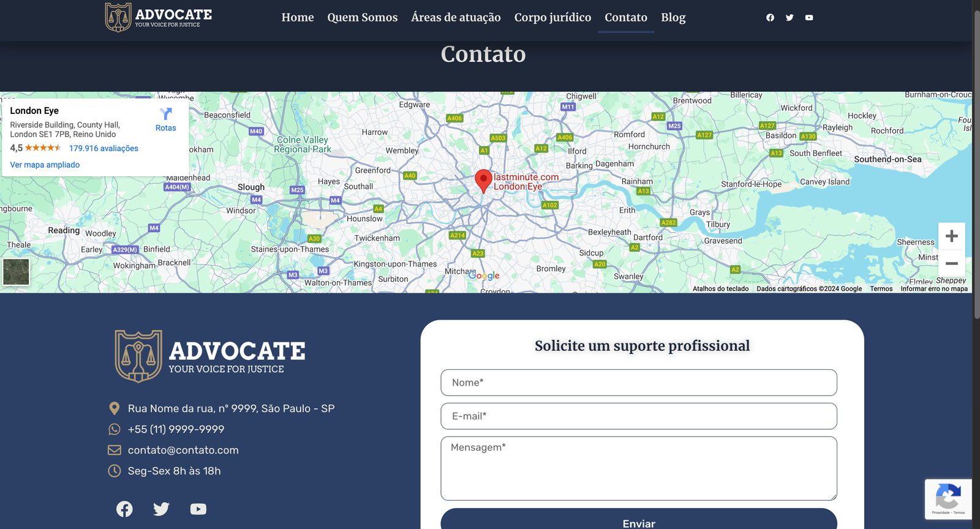Click address Rua Nome da rua text
This screenshot has width=980, height=529.
[231, 408]
